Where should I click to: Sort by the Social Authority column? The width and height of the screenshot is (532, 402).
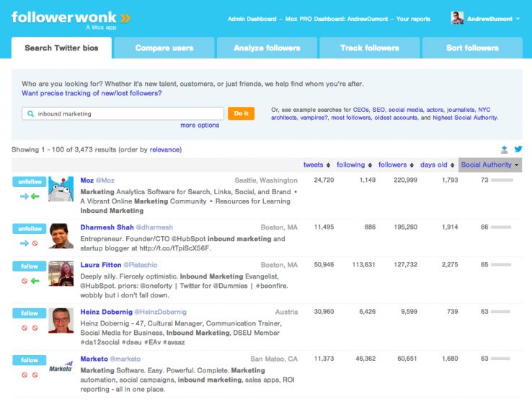[490, 165]
